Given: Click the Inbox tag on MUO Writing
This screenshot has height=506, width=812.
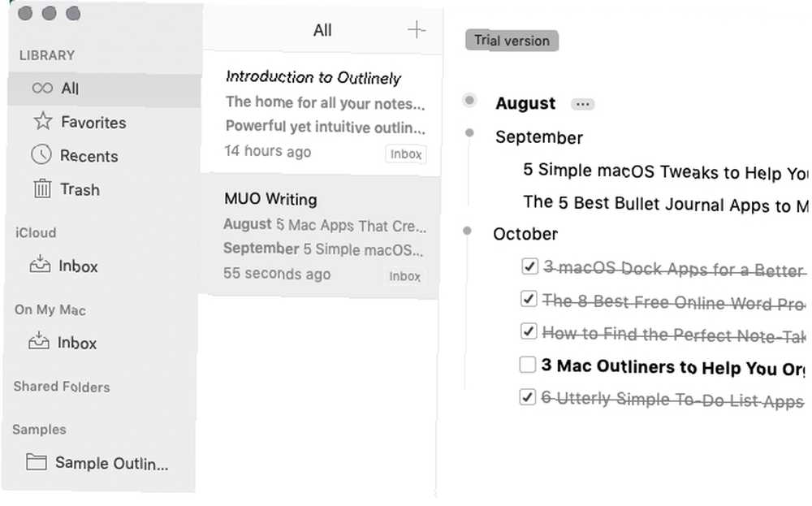Looking at the screenshot, I should pyautogui.click(x=405, y=277).
